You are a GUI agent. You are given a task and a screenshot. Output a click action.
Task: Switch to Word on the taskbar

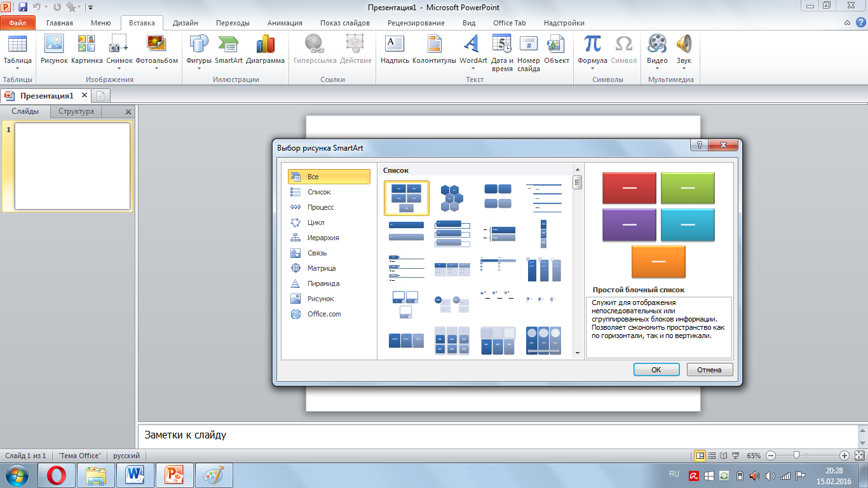135,475
